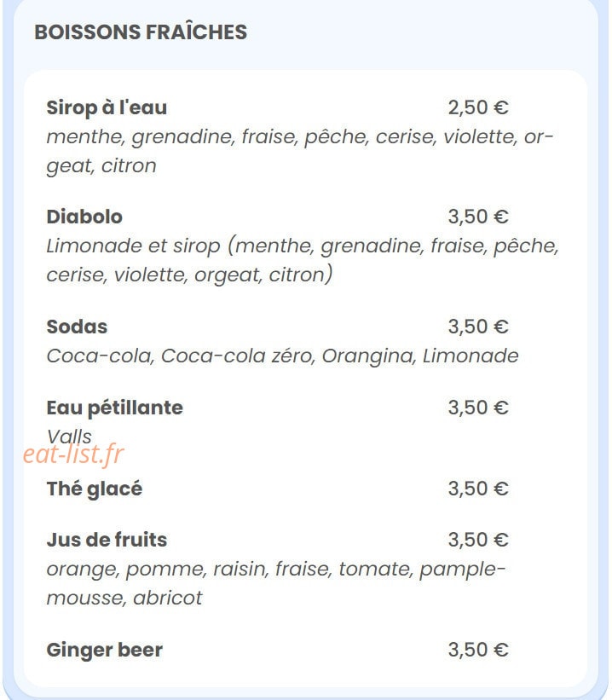Click the Sodas 3,50 € price
Image resolution: width=612 pixels, height=700 pixels.
[x=478, y=327]
